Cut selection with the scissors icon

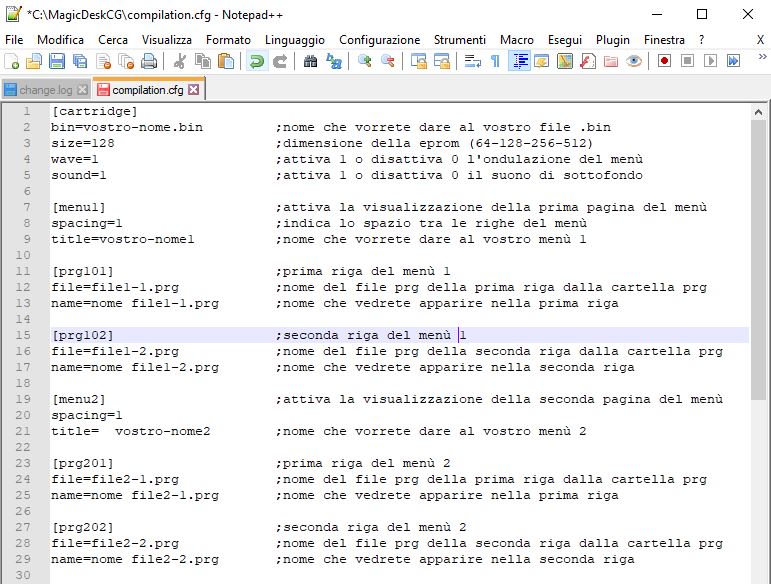(x=179, y=61)
